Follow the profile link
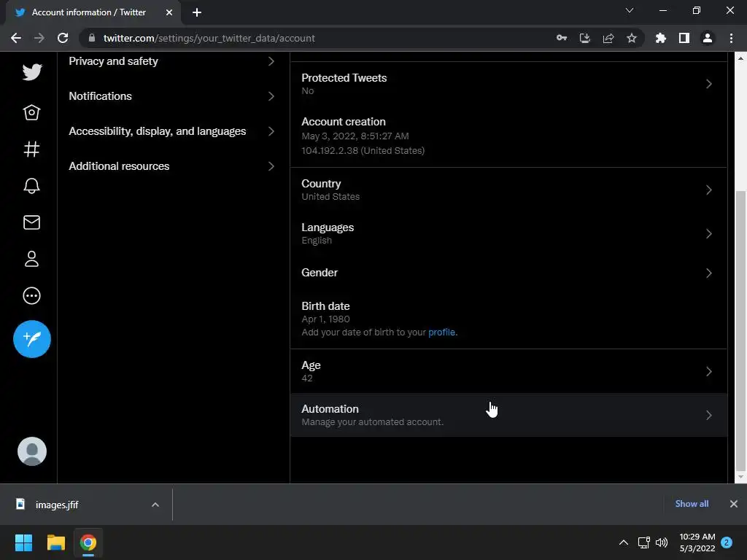The height and width of the screenshot is (560, 747). click(441, 332)
